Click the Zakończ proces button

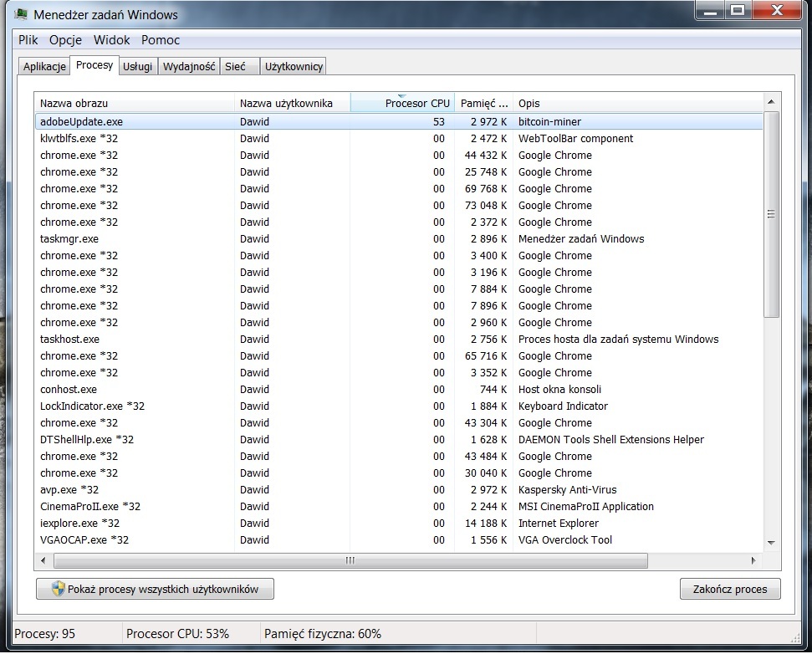[x=730, y=589]
